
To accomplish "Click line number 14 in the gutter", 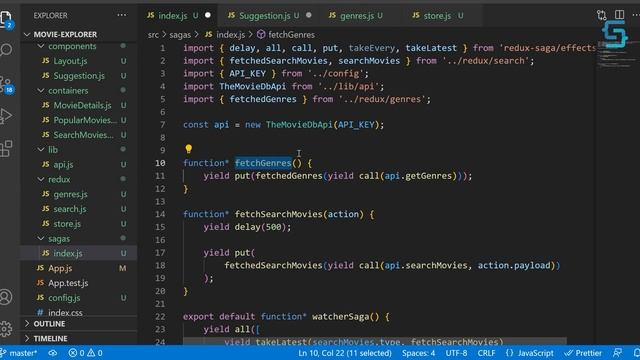I will coord(160,214).
